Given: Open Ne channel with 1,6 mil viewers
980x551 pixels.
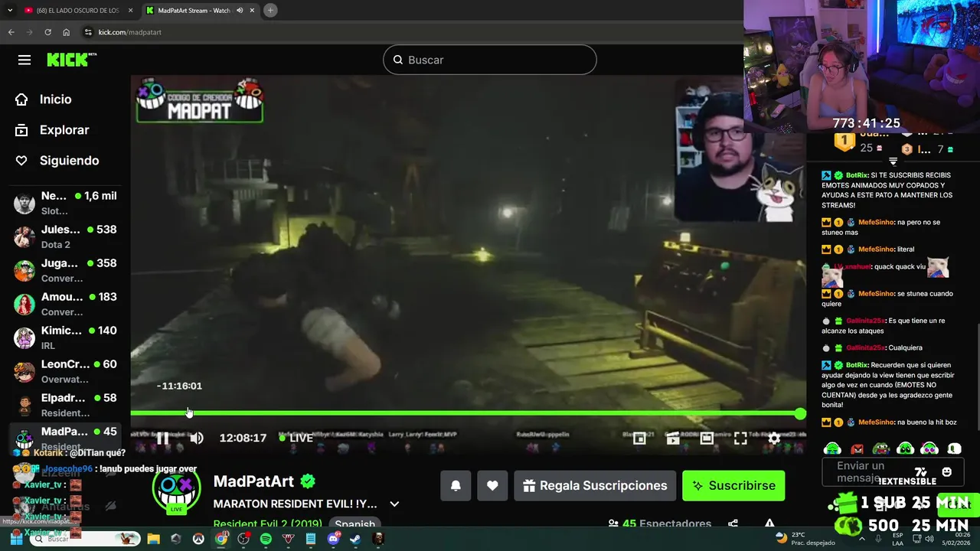Looking at the screenshot, I should (x=66, y=203).
